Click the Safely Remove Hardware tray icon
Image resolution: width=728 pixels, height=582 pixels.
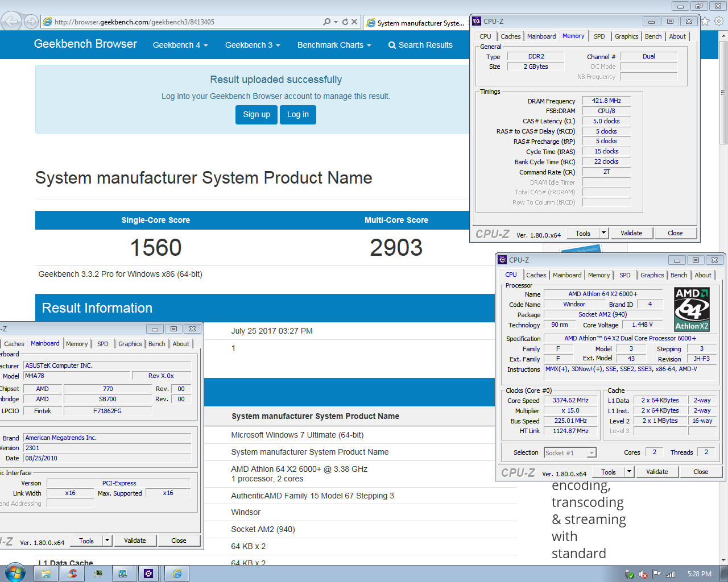pos(630,574)
